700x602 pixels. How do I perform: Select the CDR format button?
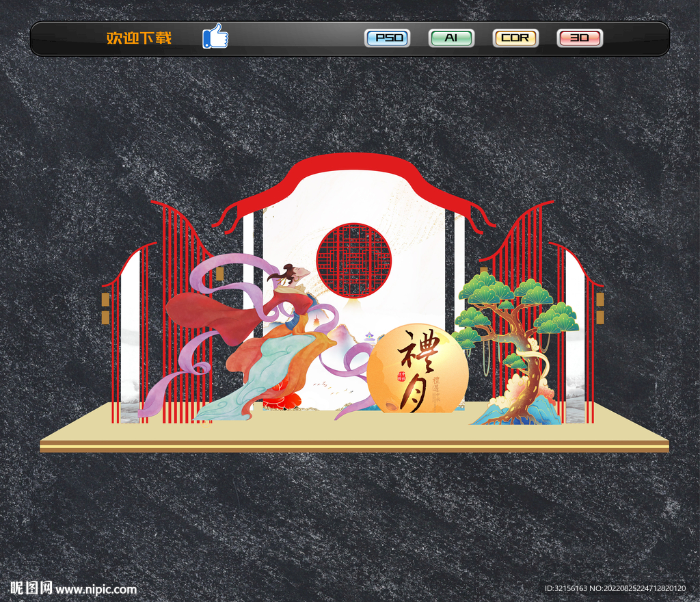point(515,38)
